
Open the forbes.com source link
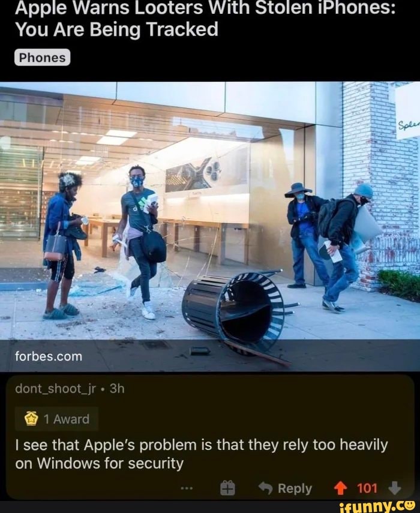click(49, 356)
